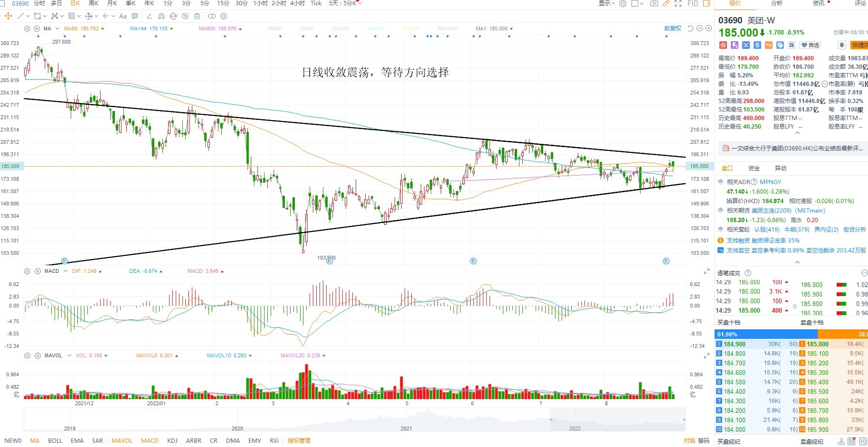Open the 显示 display dropdown

coord(606,3)
